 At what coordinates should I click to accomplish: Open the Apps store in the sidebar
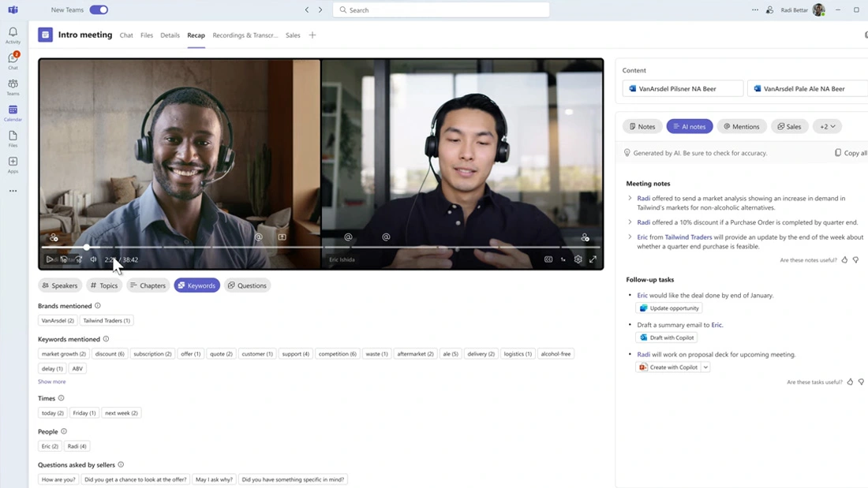[x=13, y=165]
